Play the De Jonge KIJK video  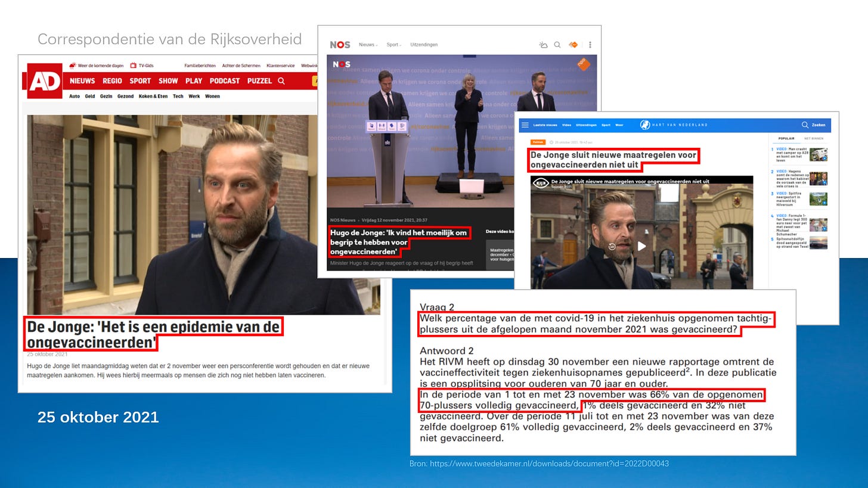pos(641,246)
